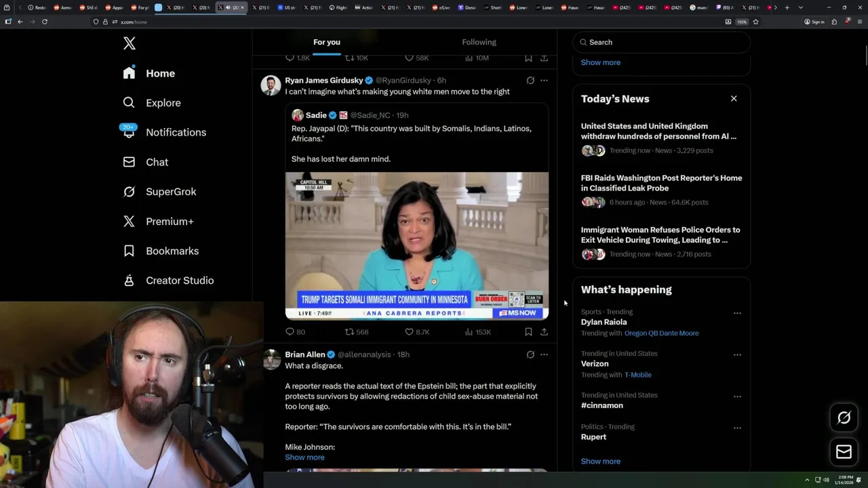Image resolution: width=868 pixels, height=488 pixels.
Task: Show more above Today's News
Action: pos(601,62)
